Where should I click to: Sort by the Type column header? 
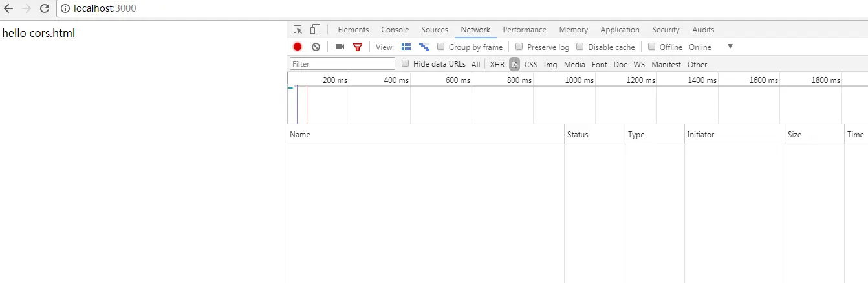[x=655, y=135]
